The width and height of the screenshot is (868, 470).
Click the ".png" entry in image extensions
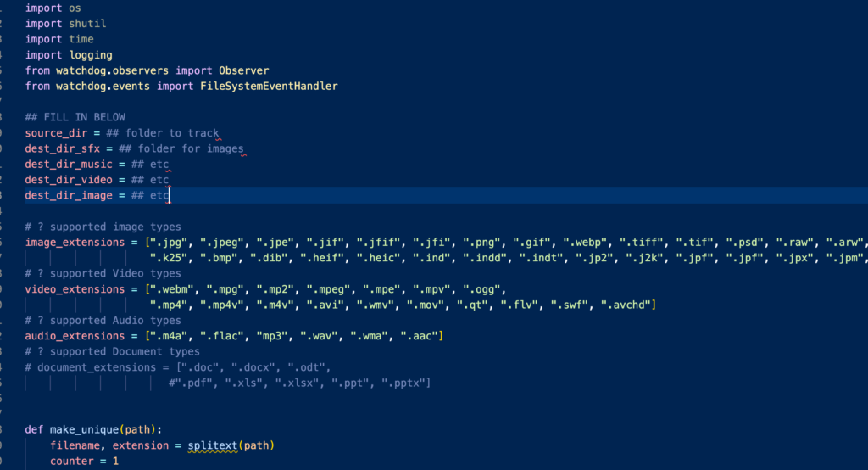coord(481,243)
